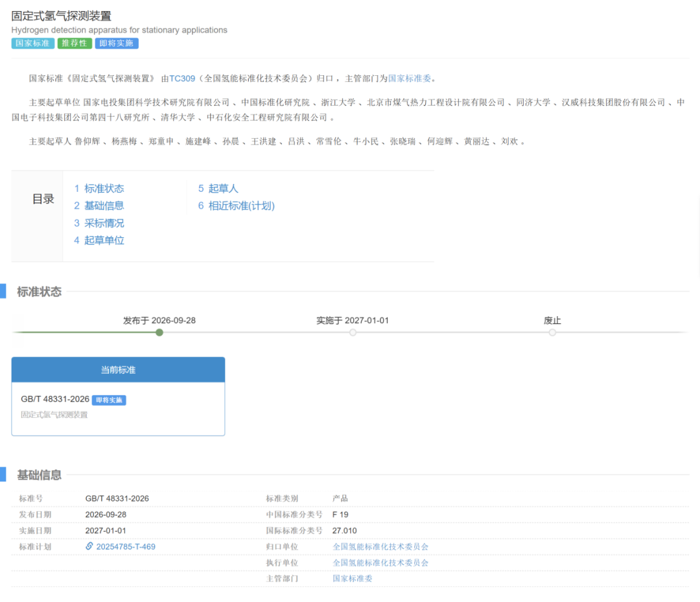Jump to section 1 标准状态 in the contents
The width and height of the screenshot is (700, 602).
coord(99,189)
